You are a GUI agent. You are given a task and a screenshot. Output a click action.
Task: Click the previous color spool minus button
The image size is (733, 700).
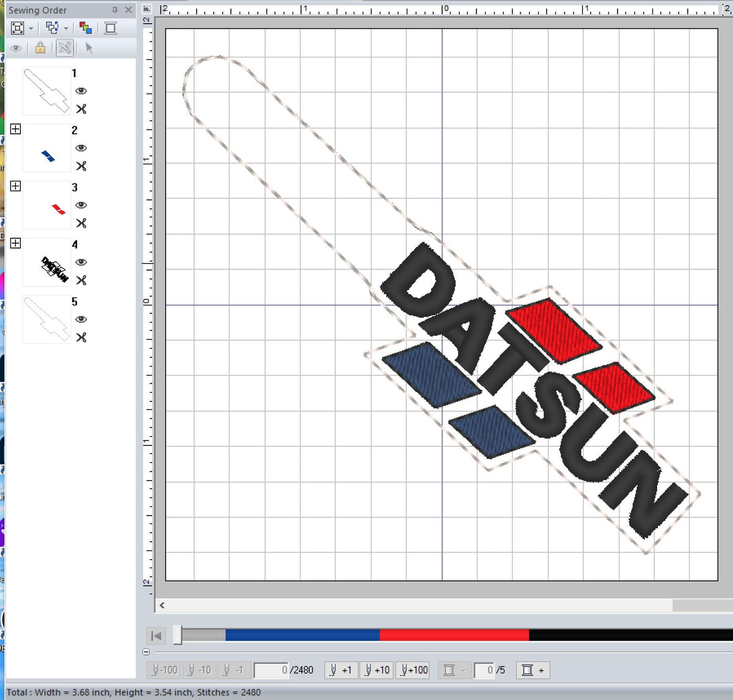pyautogui.click(x=454, y=670)
